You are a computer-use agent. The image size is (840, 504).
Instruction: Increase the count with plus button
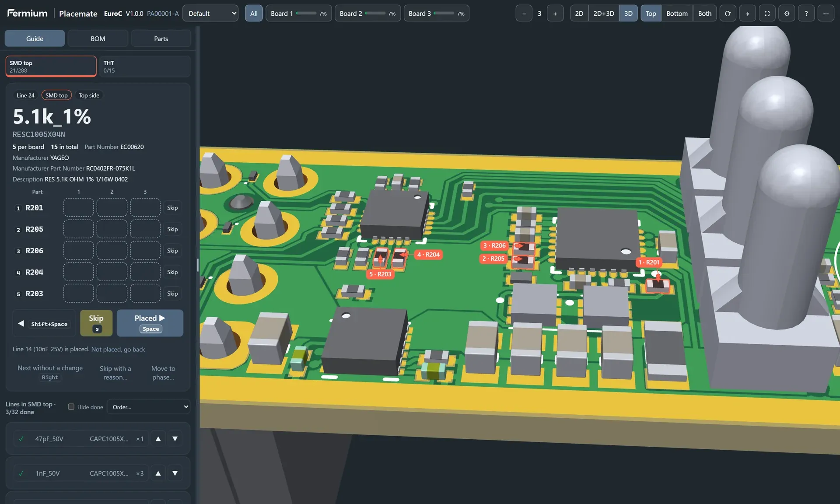(x=555, y=14)
